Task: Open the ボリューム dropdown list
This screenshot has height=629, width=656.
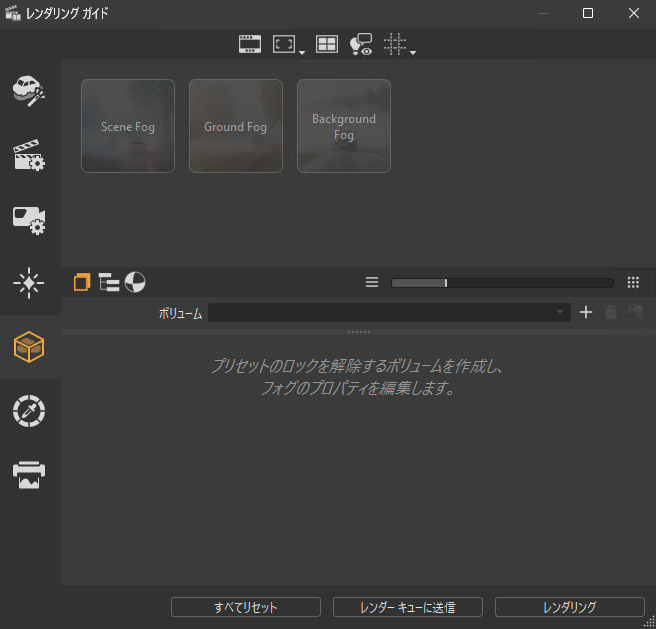Action: pyautogui.click(x=389, y=313)
